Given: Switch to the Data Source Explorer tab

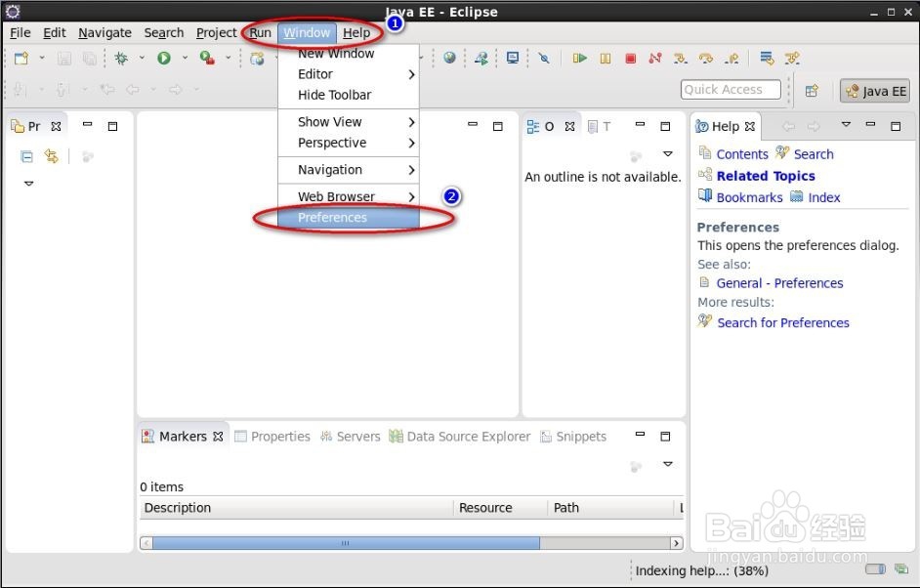Looking at the screenshot, I should pos(460,437).
